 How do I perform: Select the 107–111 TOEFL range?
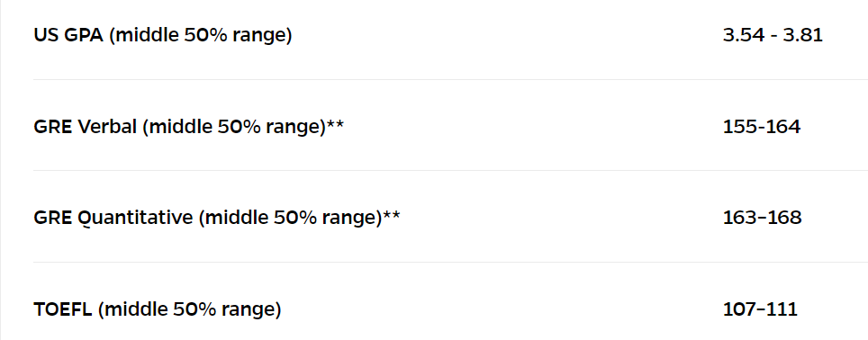tap(760, 309)
